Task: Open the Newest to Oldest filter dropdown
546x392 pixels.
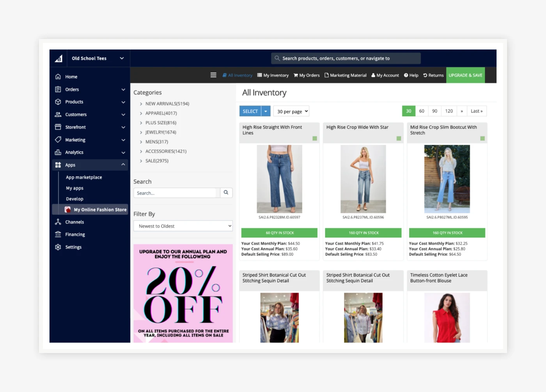Action: pos(183,226)
